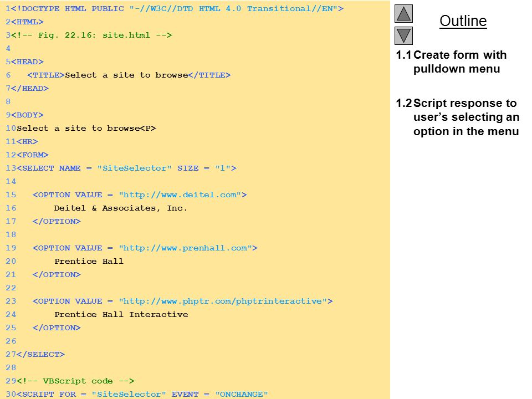This screenshot has height=399, width=532.
Task: Click the down arrow navigation icon
Action: 403,35
